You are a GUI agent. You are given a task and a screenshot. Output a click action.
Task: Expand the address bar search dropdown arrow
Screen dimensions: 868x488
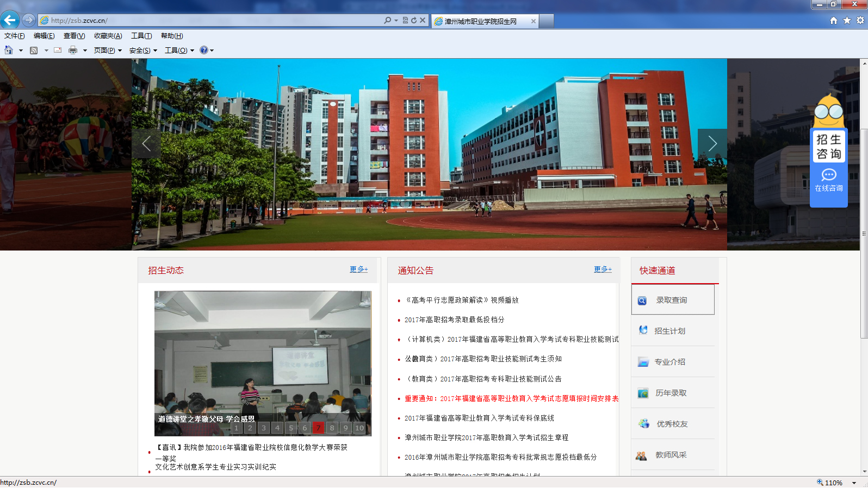click(396, 21)
